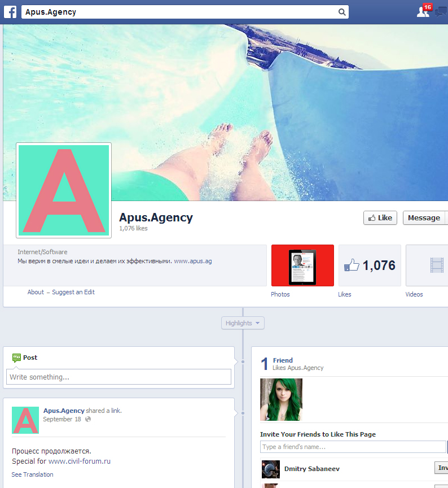Click the Like button on the page
Viewport: 448px width, 488px height.
tap(380, 218)
